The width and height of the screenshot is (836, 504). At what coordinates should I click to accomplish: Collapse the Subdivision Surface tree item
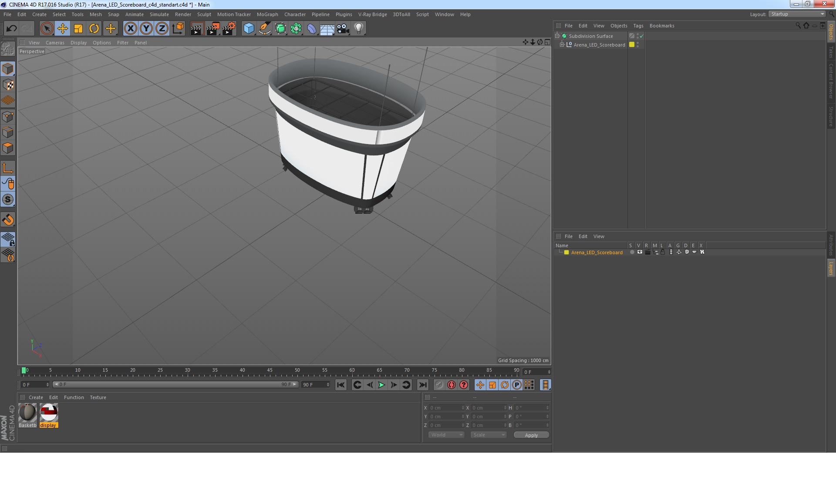[557, 36]
